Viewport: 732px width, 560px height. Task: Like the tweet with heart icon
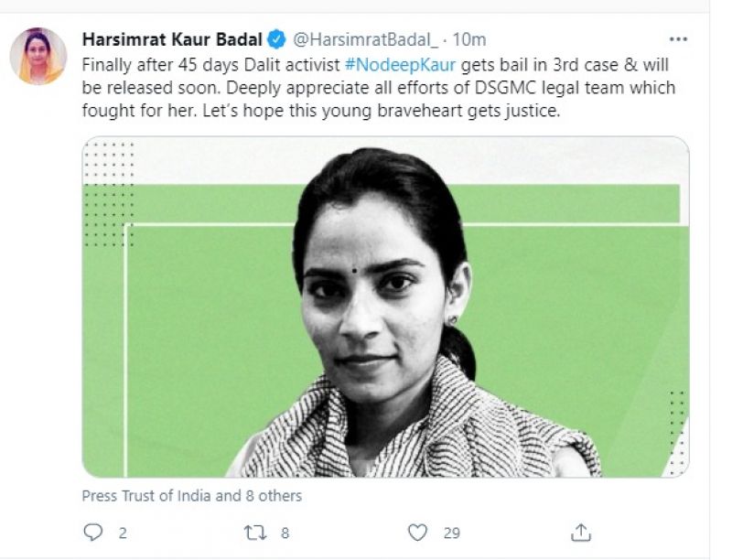[x=418, y=532]
